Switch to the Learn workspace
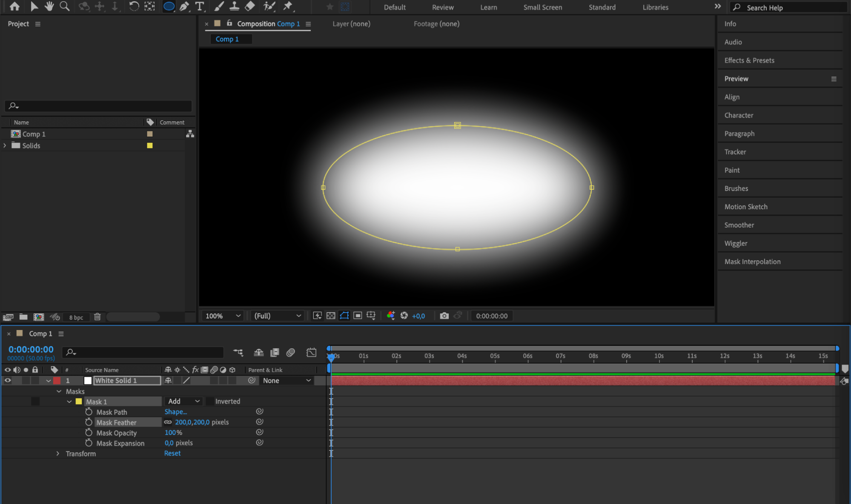This screenshot has height=504, width=851. [x=488, y=7]
